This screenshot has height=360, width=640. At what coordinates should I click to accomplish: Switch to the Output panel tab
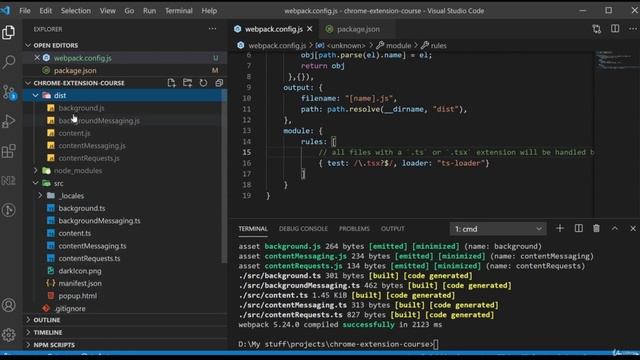pyautogui.click(x=392, y=229)
